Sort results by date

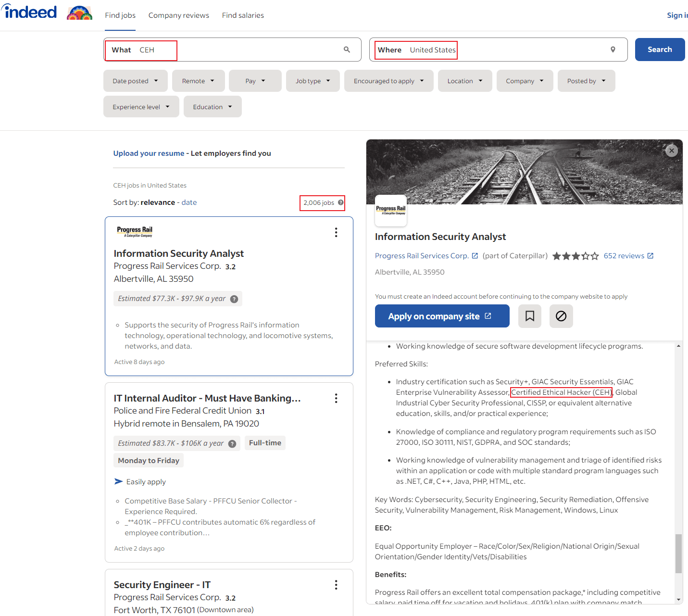pyautogui.click(x=189, y=202)
